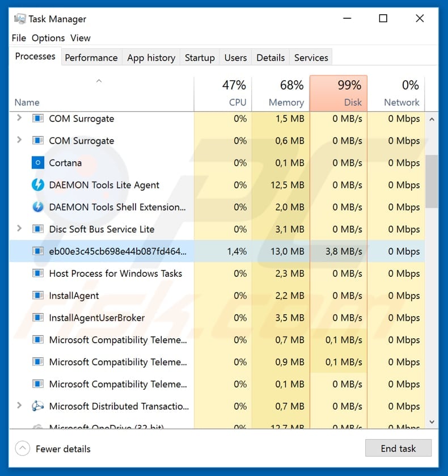The width and height of the screenshot is (448, 476).
Task: Click the 3,8 MB/s disk value
Action: pos(344,251)
